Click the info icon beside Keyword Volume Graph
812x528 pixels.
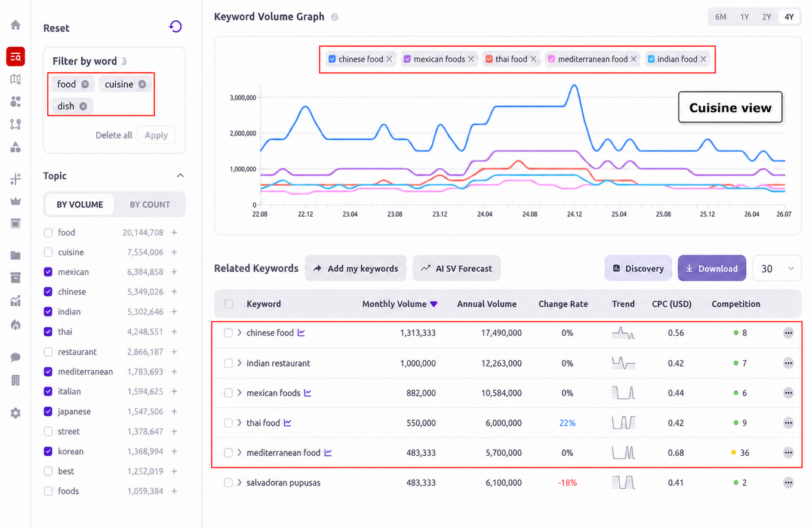(335, 17)
